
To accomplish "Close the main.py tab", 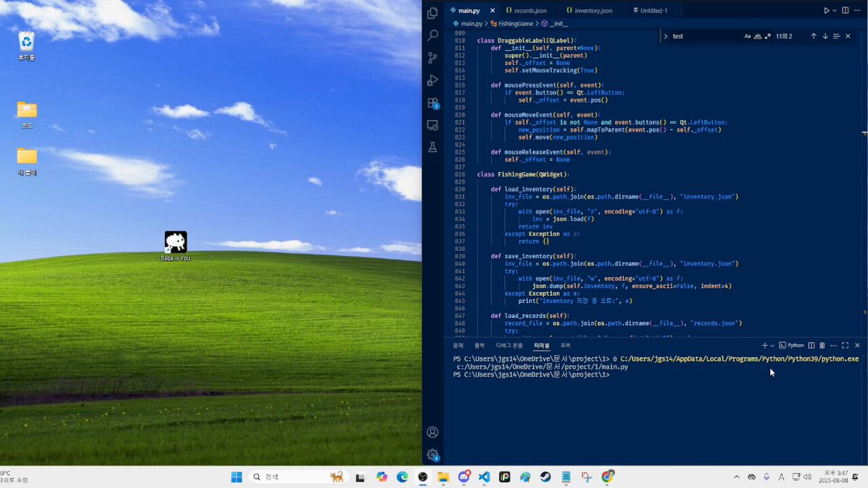I will point(493,11).
